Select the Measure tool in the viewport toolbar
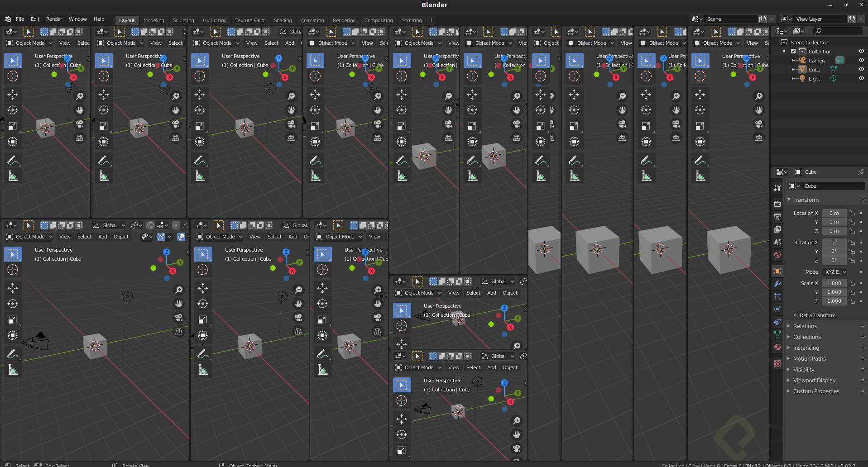Viewport: 868px width, 467px height. click(13, 175)
